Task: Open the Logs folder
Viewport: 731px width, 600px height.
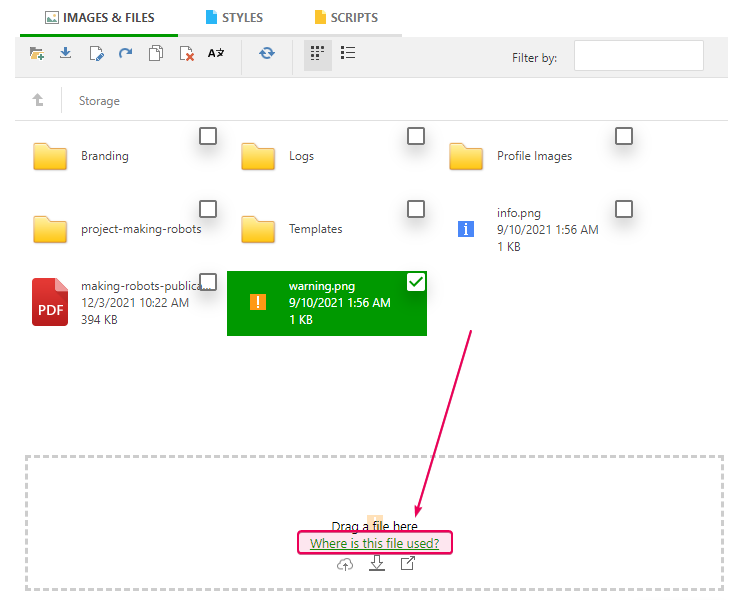Action: [x=258, y=156]
